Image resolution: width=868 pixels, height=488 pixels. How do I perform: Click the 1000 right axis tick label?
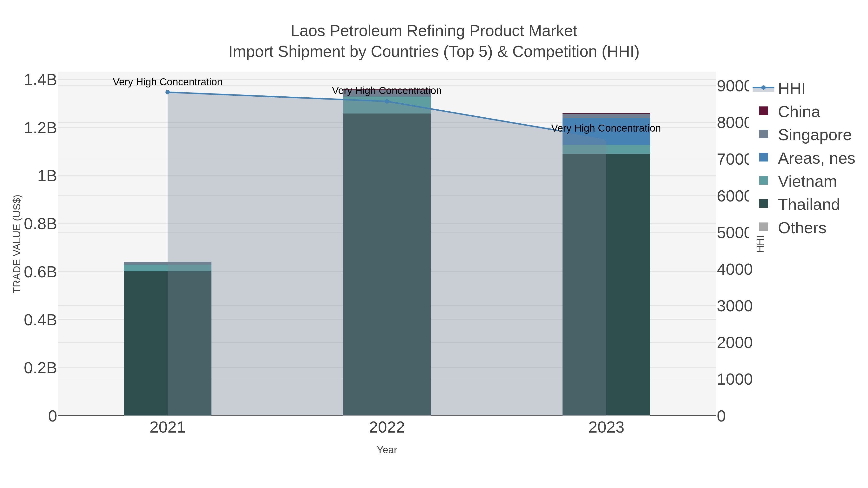point(735,379)
